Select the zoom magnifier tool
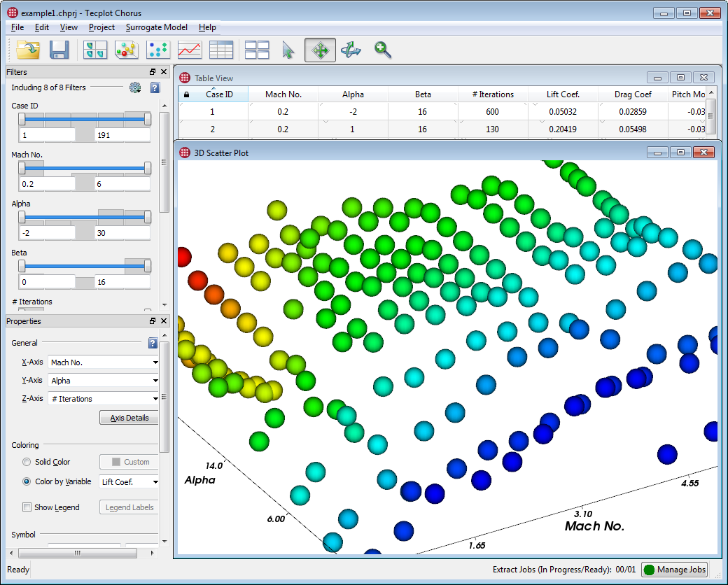The image size is (728, 585). click(x=383, y=50)
